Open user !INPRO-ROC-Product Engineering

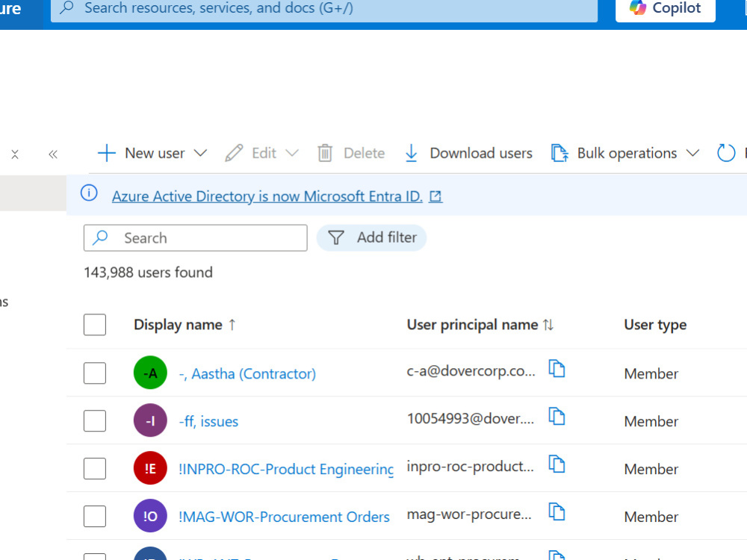pyautogui.click(x=286, y=469)
